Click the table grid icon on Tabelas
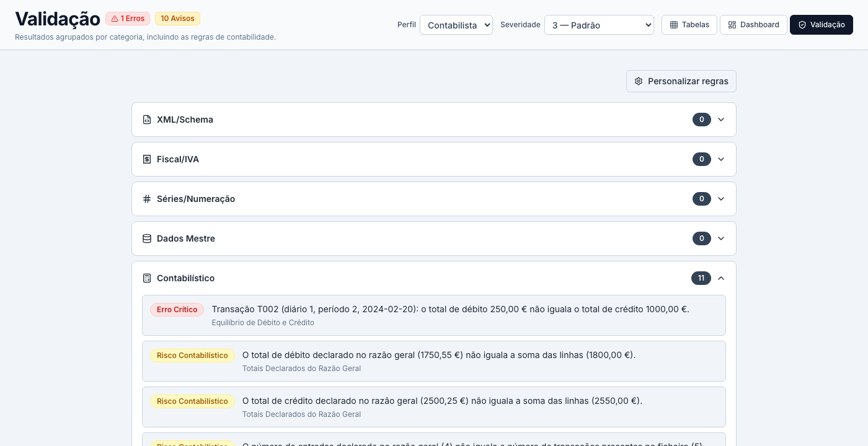The image size is (868, 446). point(674,25)
